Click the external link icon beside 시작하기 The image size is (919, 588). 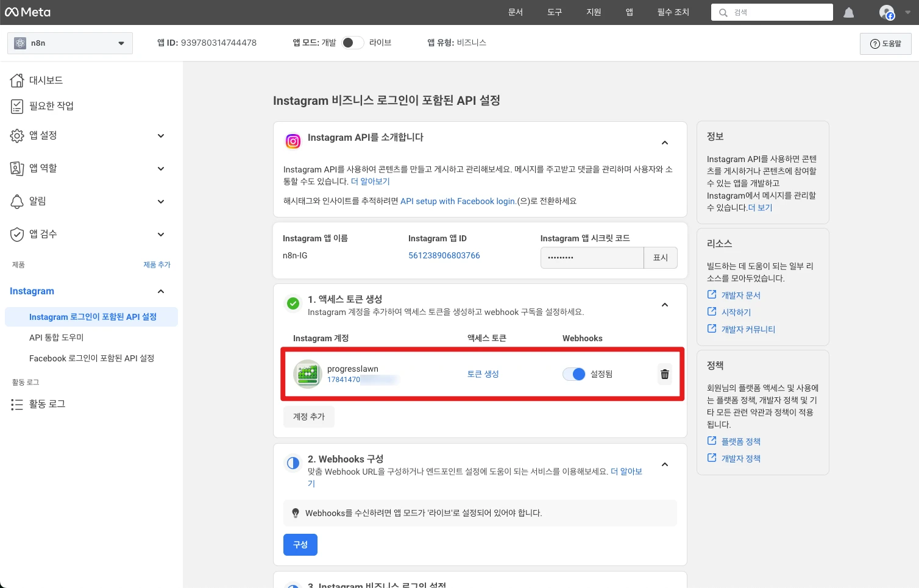[x=712, y=311]
